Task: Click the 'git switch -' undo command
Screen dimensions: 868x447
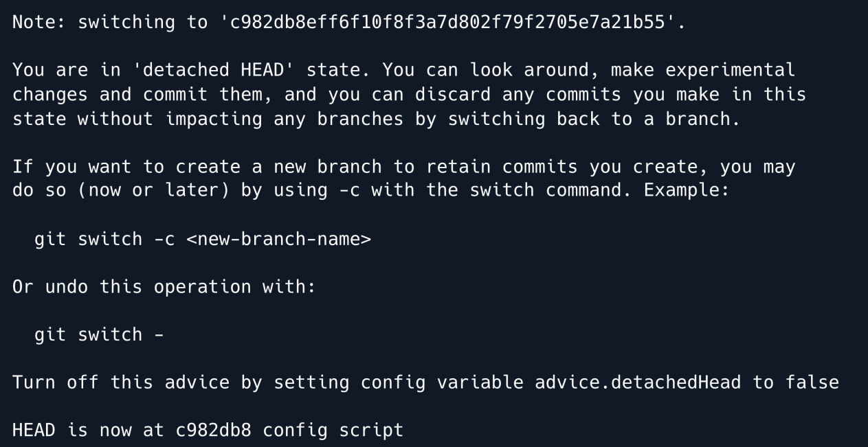Action: [99, 334]
